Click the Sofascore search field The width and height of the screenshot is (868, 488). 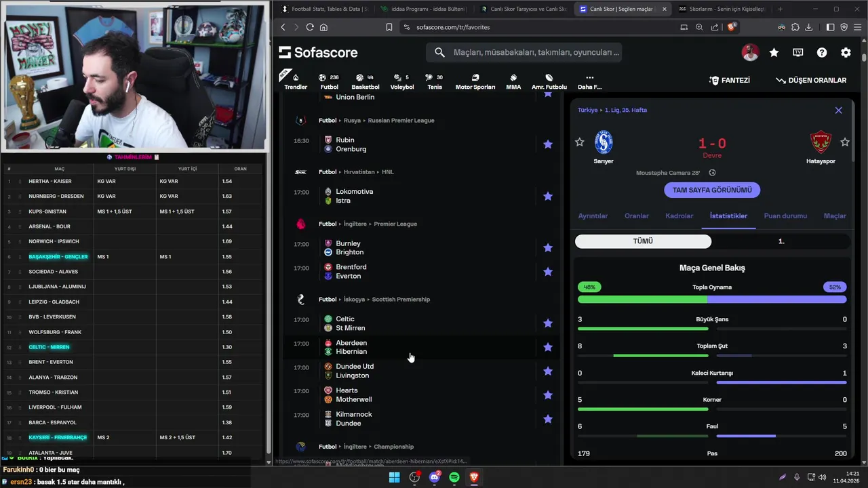click(x=524, y=52)
